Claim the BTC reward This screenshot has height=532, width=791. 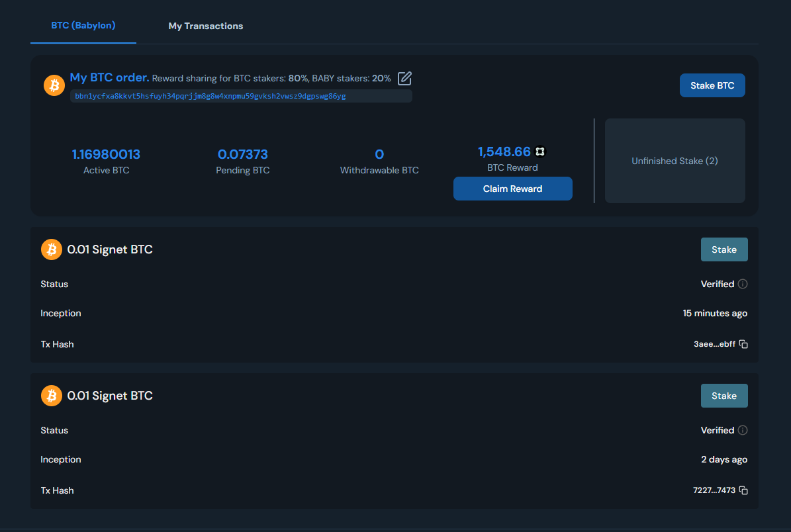512,189
